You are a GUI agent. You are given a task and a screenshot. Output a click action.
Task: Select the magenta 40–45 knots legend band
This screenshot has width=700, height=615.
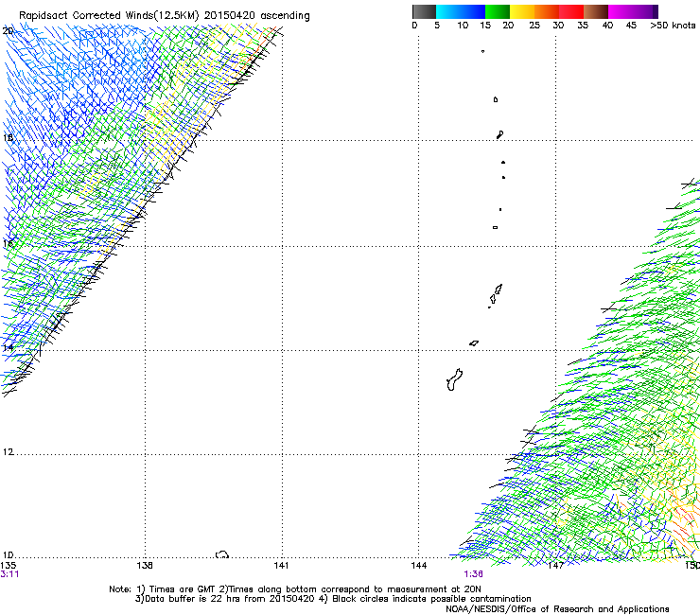[621, 11]
